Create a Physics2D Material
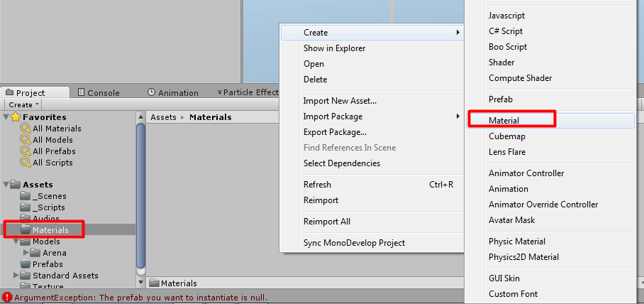Image resolution: width=644 pixels, height=304 pixels. click(523, 258)
